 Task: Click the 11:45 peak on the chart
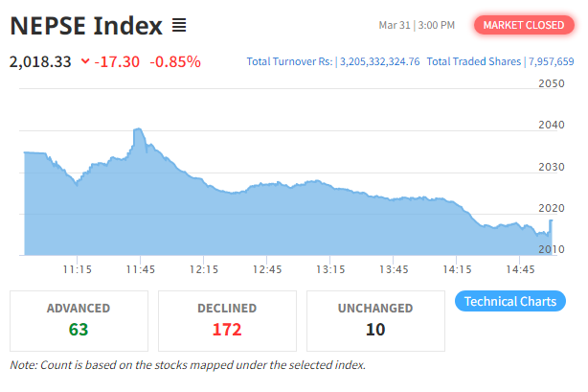[138, 129]
